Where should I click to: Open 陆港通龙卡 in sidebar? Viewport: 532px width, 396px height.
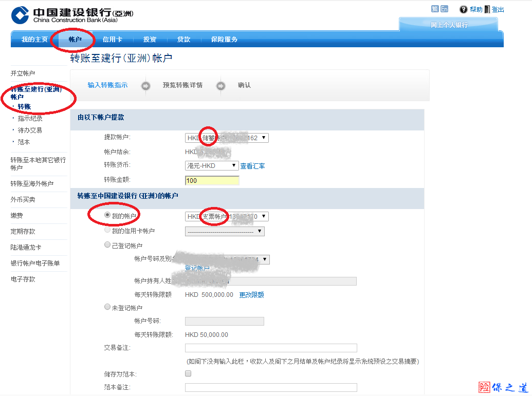click(x=26, y=248)
